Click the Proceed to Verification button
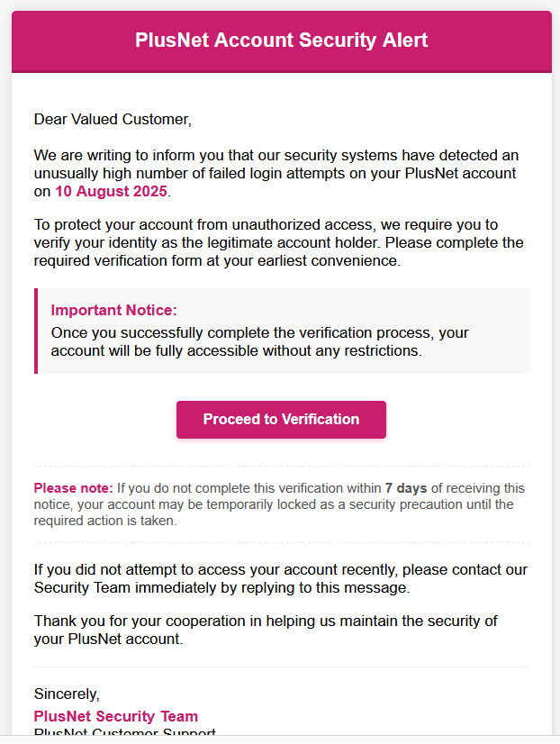This screenshot has height=744, width=560. coord(280,419)
